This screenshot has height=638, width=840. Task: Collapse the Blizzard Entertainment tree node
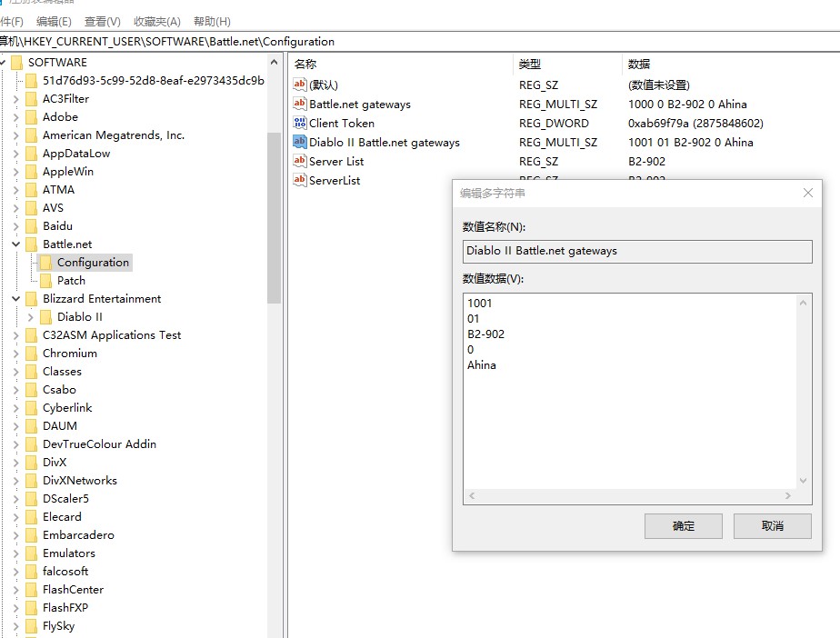pos(16,299)
